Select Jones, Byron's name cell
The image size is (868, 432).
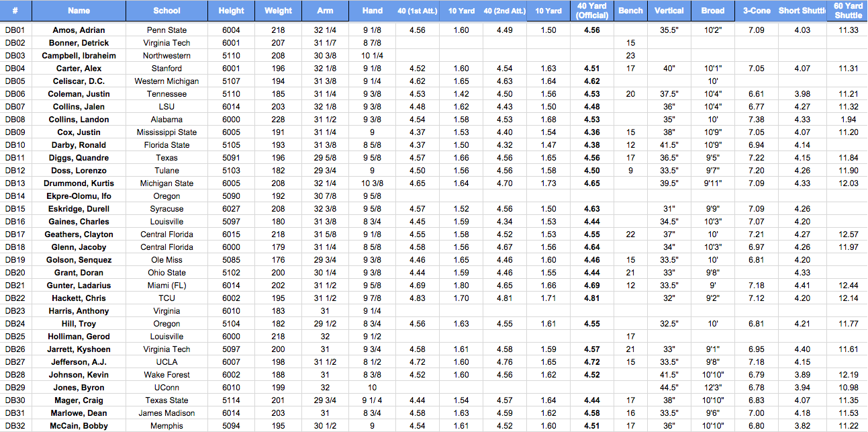click(x=79, y=388)
